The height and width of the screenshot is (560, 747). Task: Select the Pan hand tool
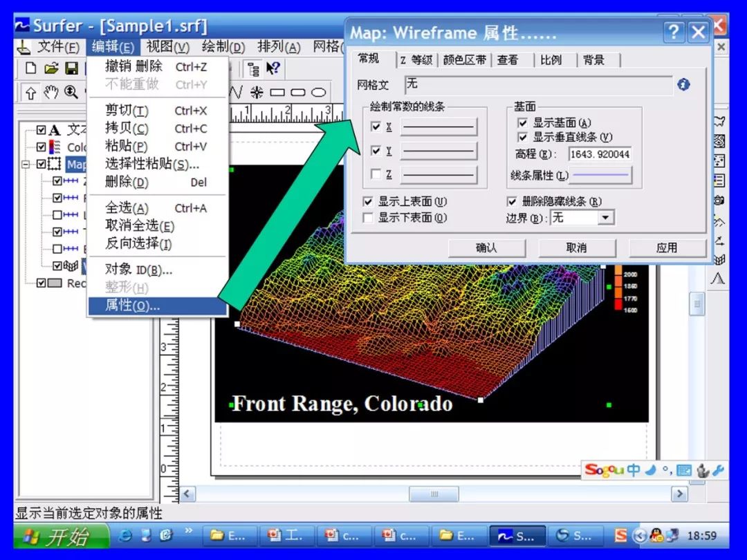click(51, 93)
